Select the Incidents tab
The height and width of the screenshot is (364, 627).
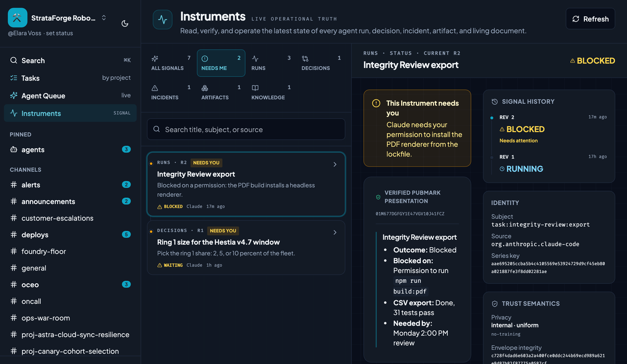click(171, 92)
